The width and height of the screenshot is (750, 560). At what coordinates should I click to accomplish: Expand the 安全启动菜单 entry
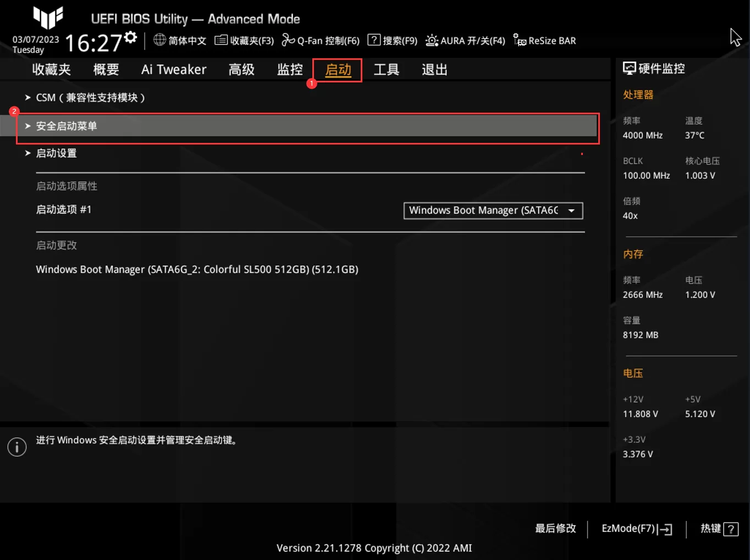(67, 126)
